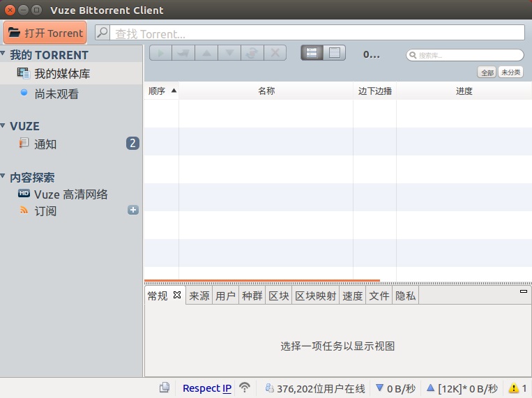
Task: Sort by the 边下边播 column header
Action: [374, 91]
